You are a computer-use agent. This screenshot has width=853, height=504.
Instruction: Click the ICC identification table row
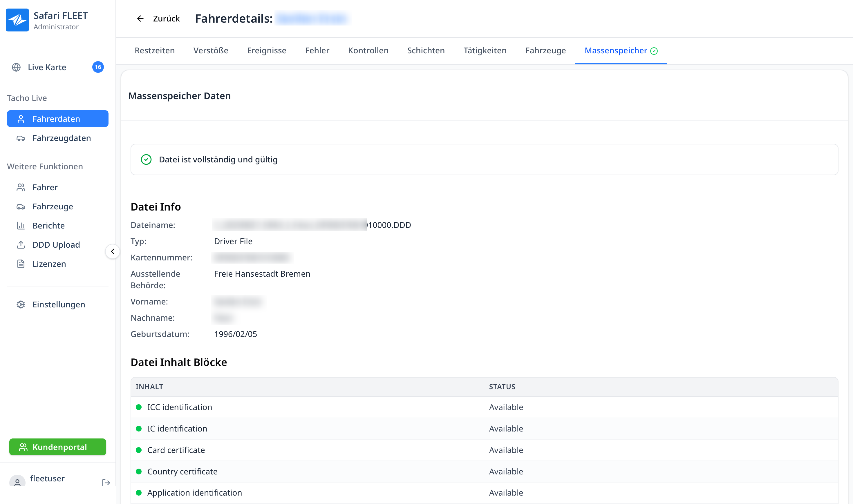tap(179, 407)
